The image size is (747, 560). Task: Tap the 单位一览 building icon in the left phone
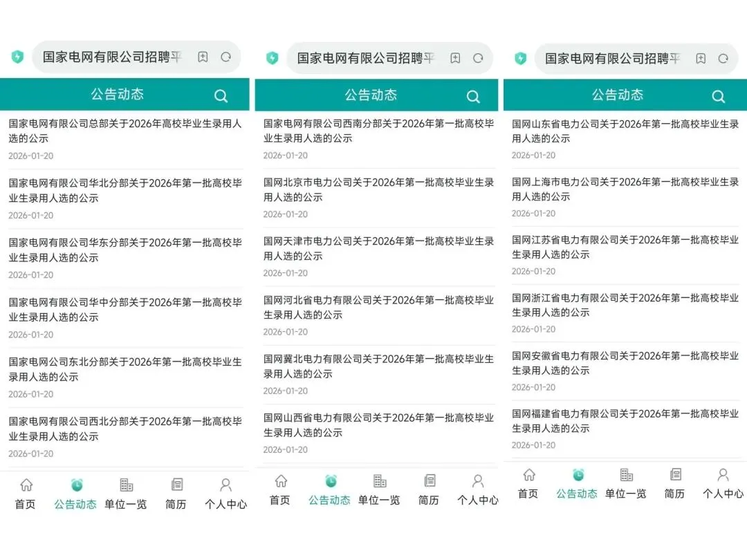point(127,485)
